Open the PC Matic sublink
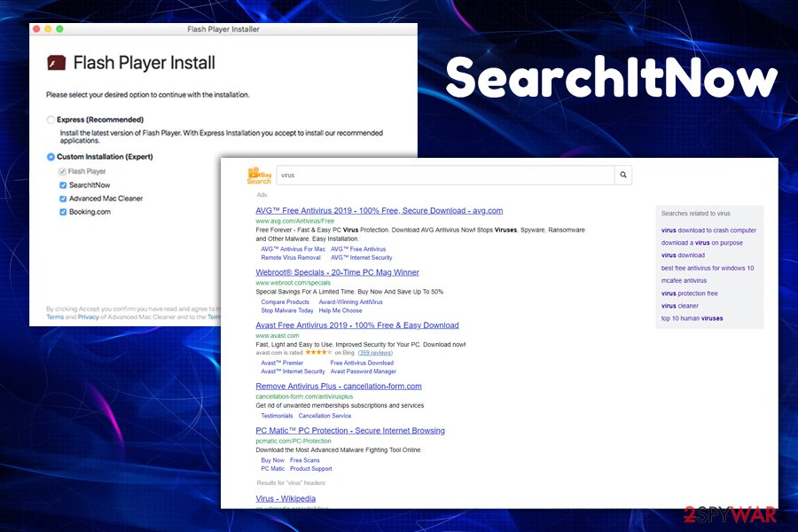798x532 pixels. 273,469
